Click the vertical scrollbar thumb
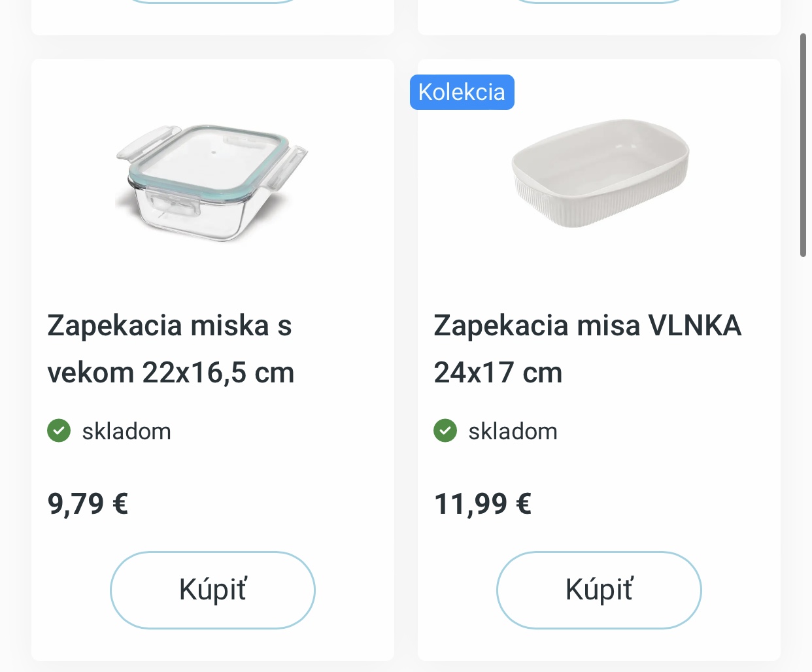Viewport: 812px width, 672px height. [803, 144]
